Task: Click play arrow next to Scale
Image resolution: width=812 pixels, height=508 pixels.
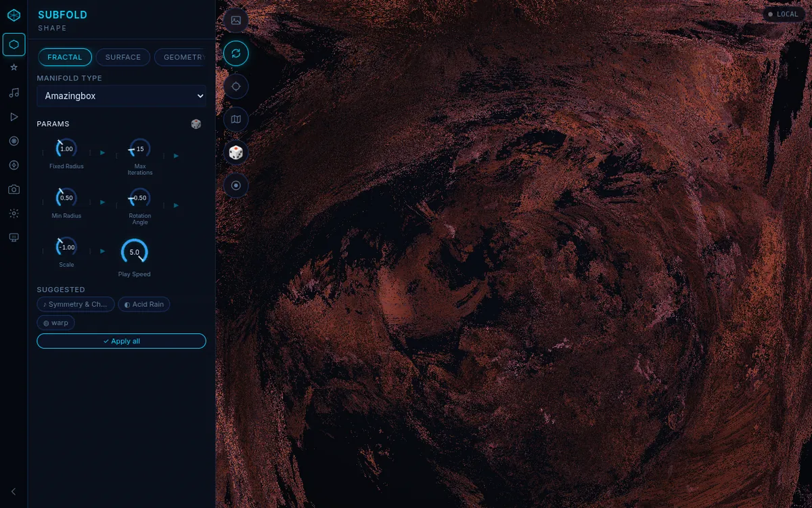Action: [103, 251]
